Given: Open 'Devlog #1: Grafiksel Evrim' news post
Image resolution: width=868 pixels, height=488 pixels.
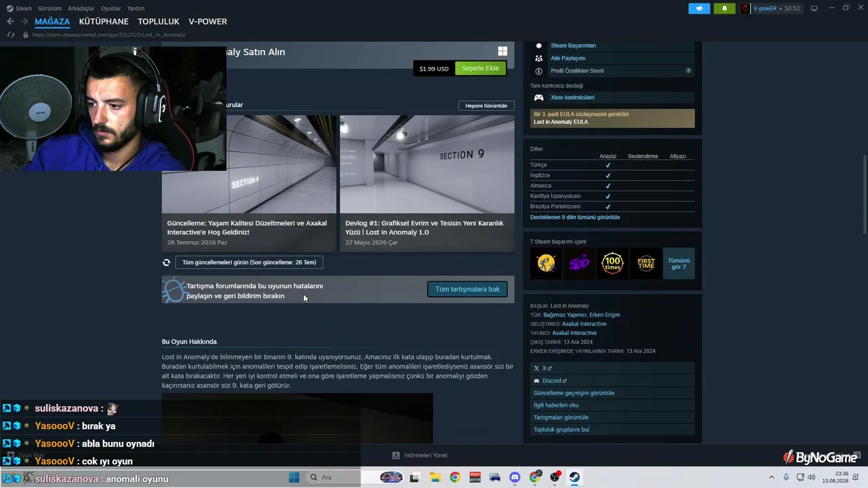Looking at the screenshot, I should tap(425, 228).
